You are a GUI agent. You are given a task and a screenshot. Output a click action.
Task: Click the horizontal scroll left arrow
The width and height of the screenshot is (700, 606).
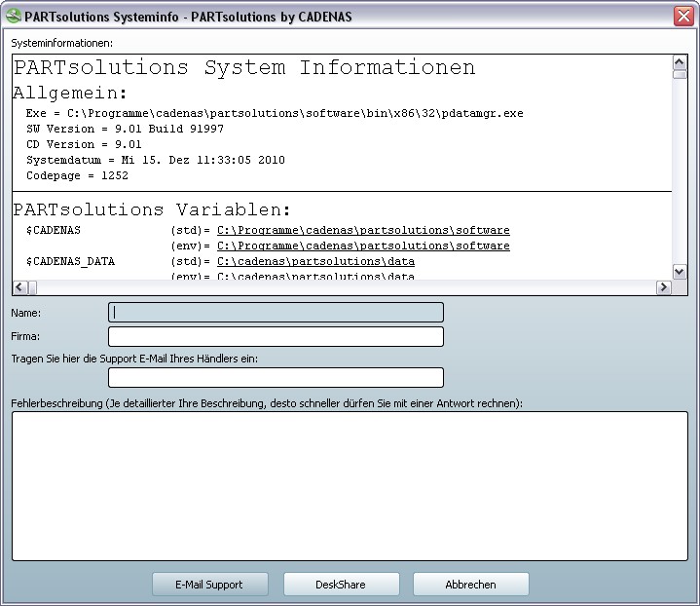click(x=20, y=287)
